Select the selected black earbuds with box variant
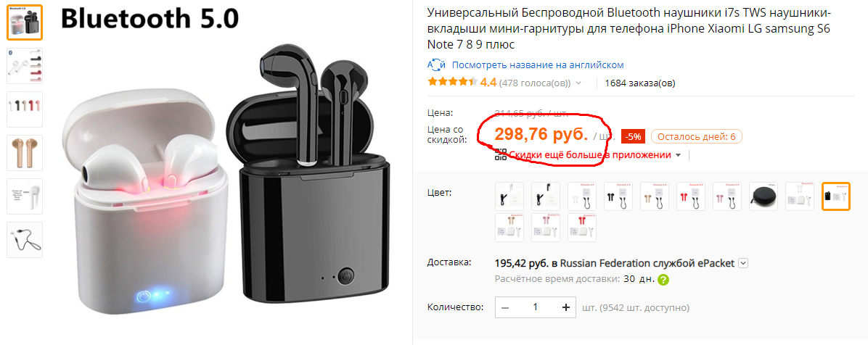Image resolution: width=868 pixels, height=345 pixels. point(836,196)
